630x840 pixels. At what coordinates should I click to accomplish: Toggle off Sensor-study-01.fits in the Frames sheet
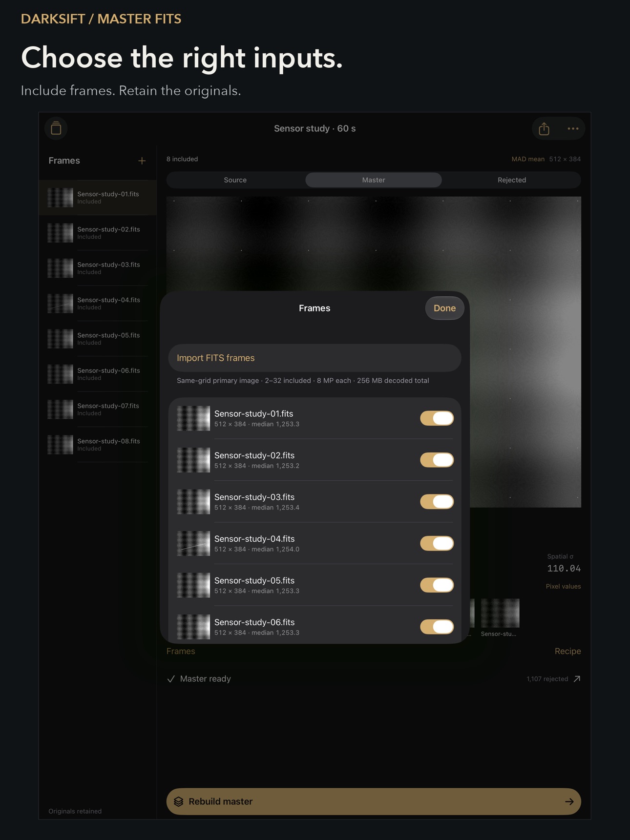click(x=437, y=418)
